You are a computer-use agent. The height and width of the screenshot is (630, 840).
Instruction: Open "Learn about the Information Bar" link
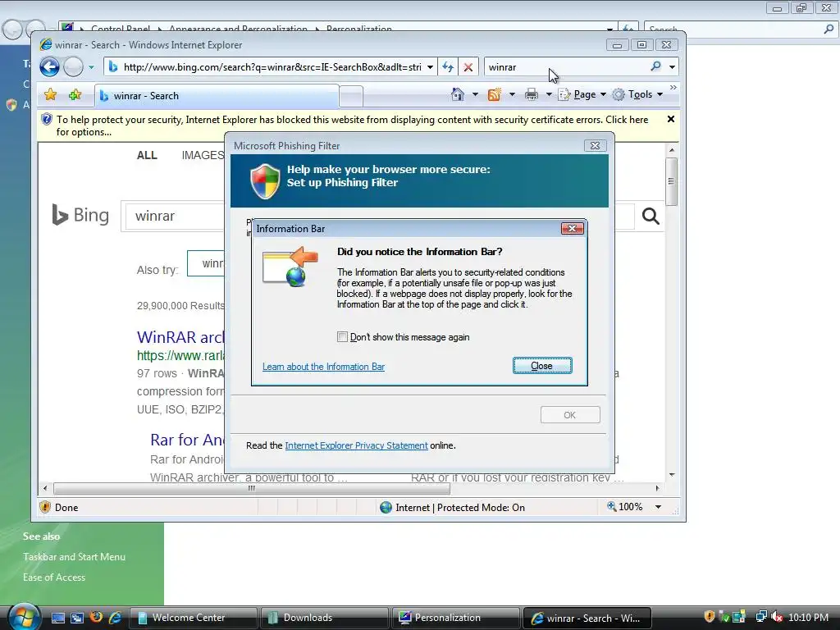click(x=323, y=367)
